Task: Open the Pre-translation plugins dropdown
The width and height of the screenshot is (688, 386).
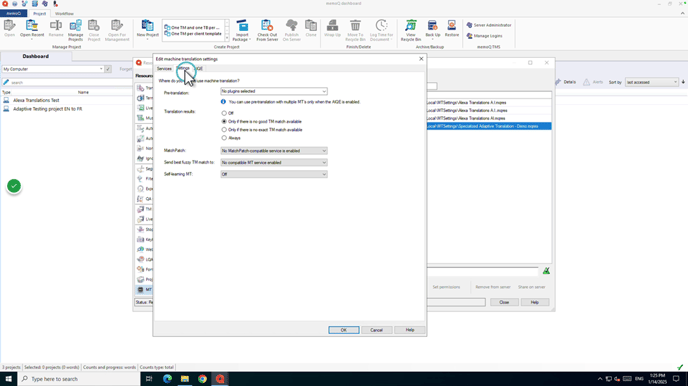Action: 274,91
